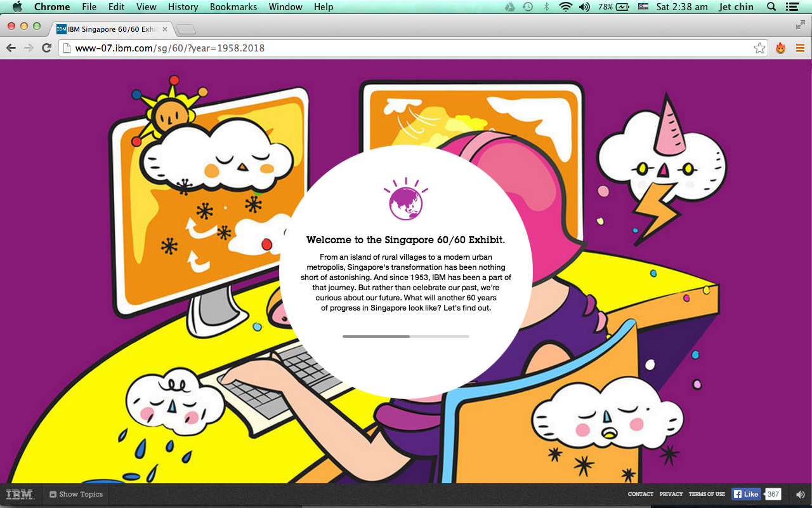Bookmark this page with the star icon
The image size is (812, 508).
coord(759,48)
